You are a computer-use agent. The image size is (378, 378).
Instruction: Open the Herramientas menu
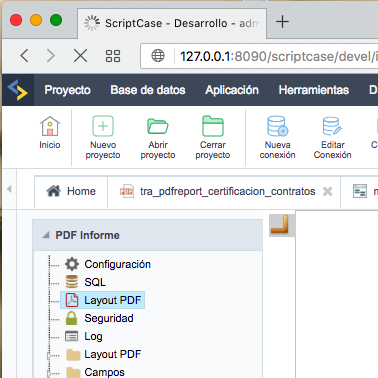tap(314, 90)
